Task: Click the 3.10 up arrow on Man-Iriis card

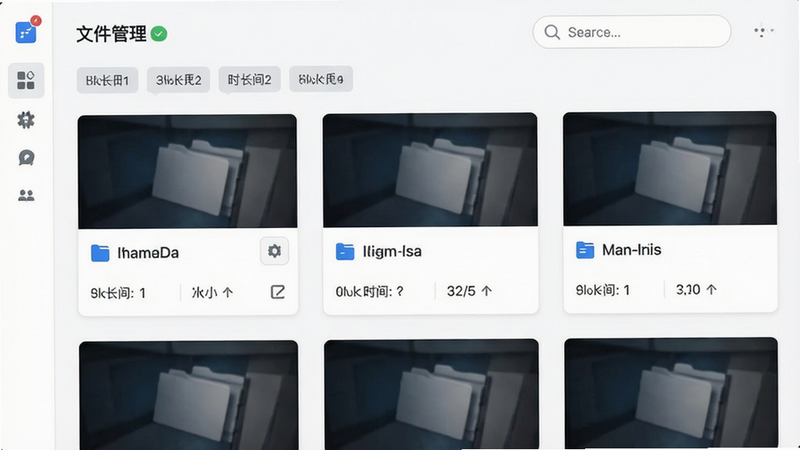Action: click(x=711, y=289)
